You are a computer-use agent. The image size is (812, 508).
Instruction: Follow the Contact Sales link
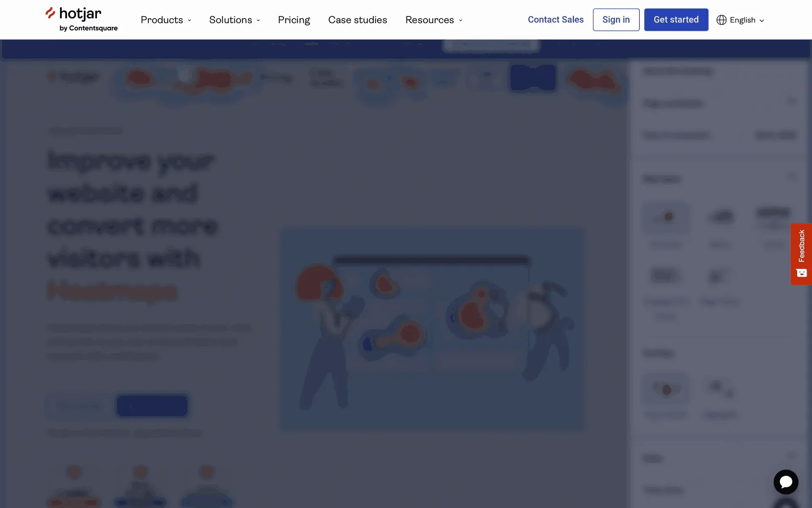[x=555, y=19]
